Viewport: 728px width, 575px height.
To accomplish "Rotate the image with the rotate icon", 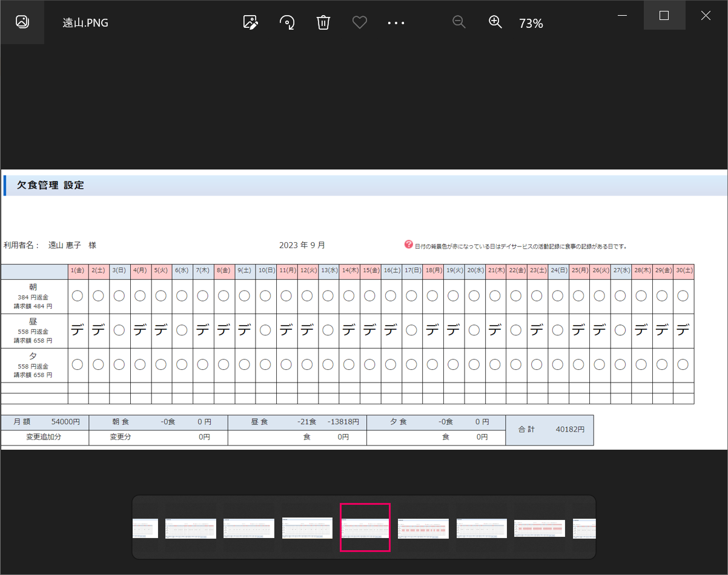I will pos(287,22).
